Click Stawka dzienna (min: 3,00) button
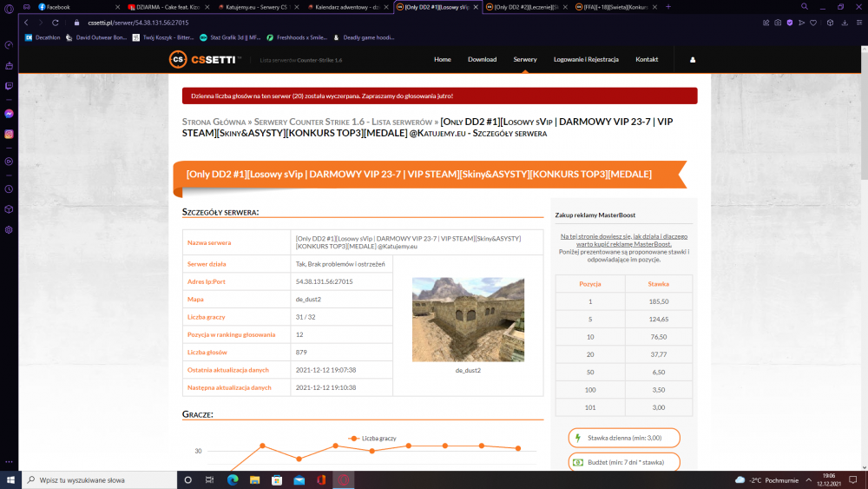The image size is (868, 489). 624,438
